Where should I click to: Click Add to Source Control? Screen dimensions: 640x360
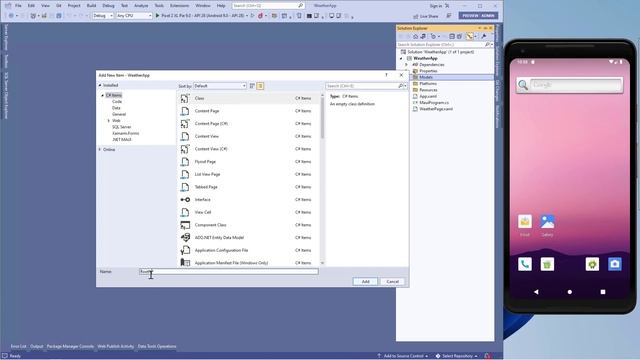pos(403,356)
